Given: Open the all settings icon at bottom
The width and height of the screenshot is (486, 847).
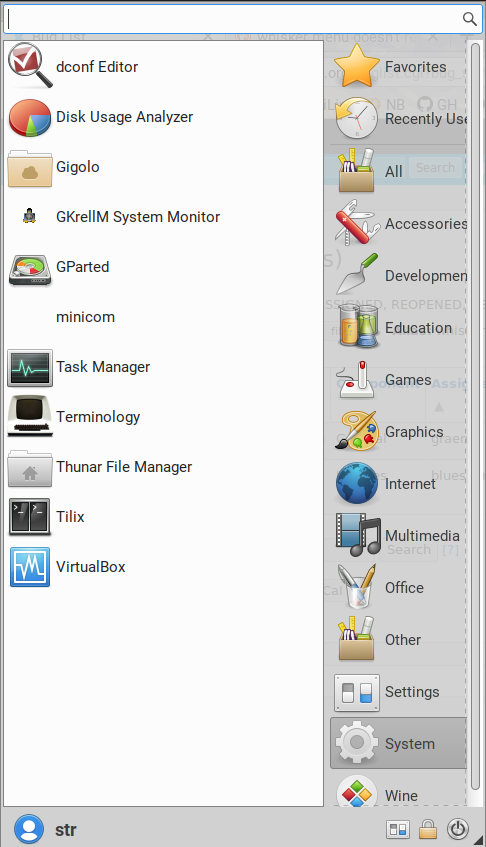Looking at the screenshot, I should 397,829.
